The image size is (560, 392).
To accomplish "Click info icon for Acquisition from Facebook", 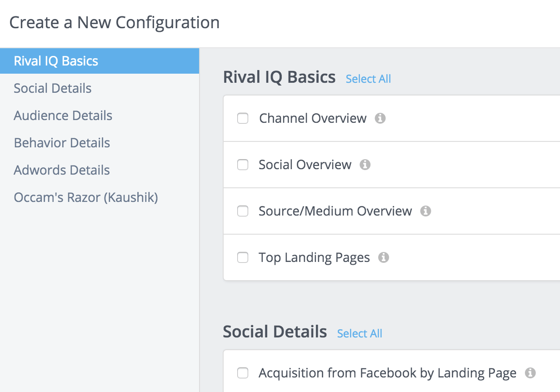I will (530, 373).
